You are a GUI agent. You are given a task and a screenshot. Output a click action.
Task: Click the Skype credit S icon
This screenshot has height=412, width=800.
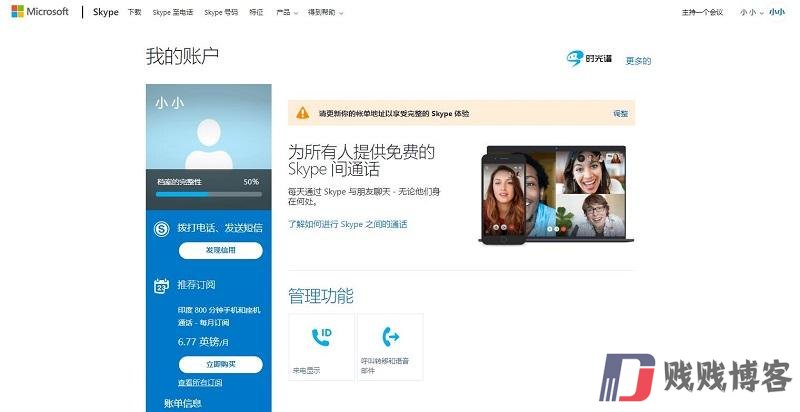[x=161, y=229]
